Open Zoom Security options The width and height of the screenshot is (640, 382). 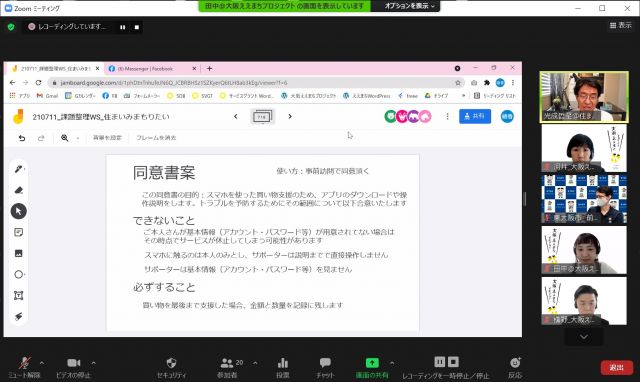click(x=171, y=367)
